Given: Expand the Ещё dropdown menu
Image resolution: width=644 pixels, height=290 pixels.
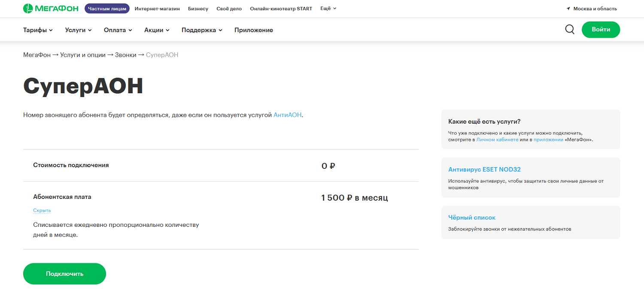Looking at the screenshot, I should (328, 9).
